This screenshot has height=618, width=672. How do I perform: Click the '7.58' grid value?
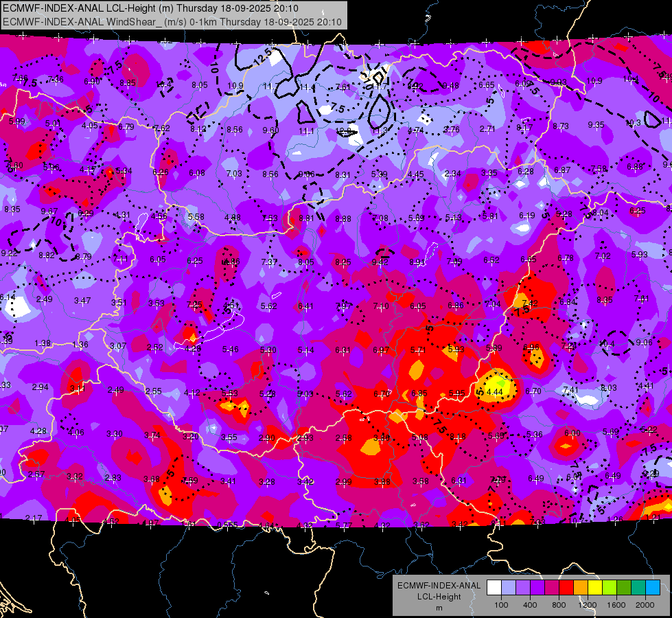tap(599, 168)
